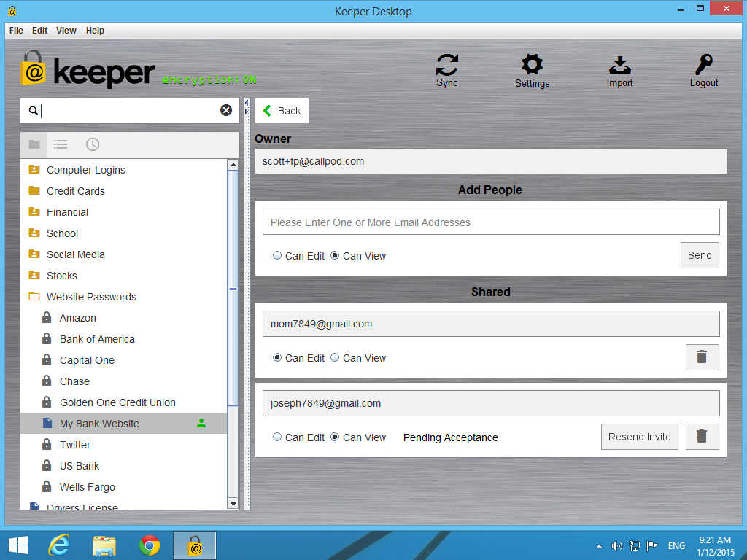This screenshot has width=747, height=560.
Task: Click the Sync icon
Action: click(x=447, y=65)
